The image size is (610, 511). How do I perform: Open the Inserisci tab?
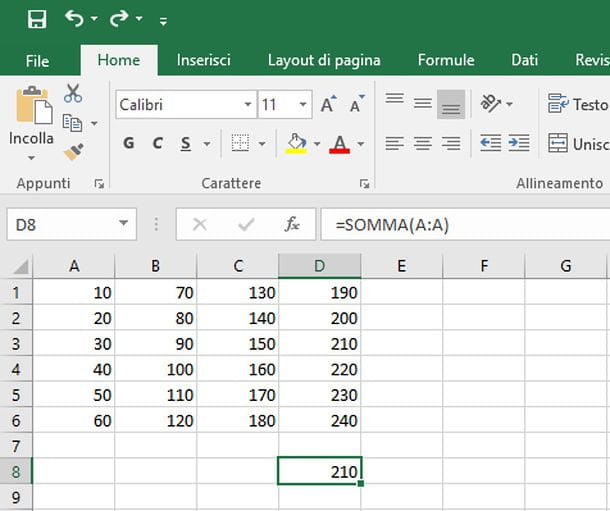click(x=203, y=60)
